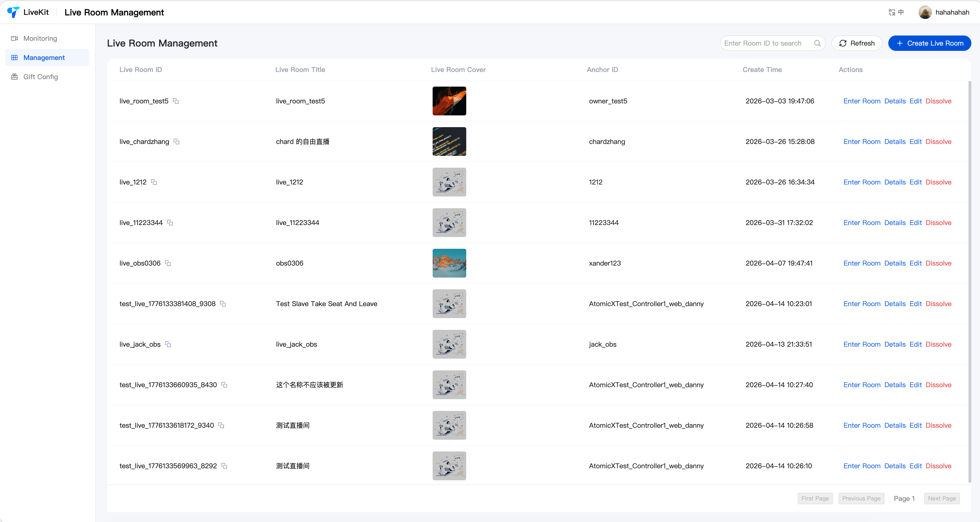Copy room ID test_live_1776133381408_9308
This screenshot has height=522, width=980.
pyautogui.click(x=223, y=304)
